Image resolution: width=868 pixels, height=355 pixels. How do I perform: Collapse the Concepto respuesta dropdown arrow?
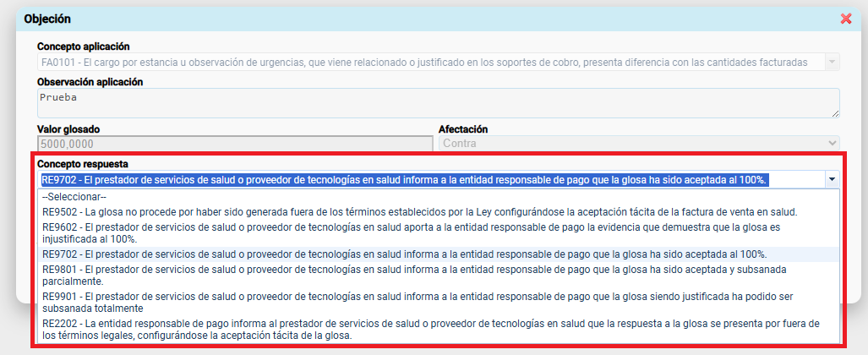pos(832,179)
